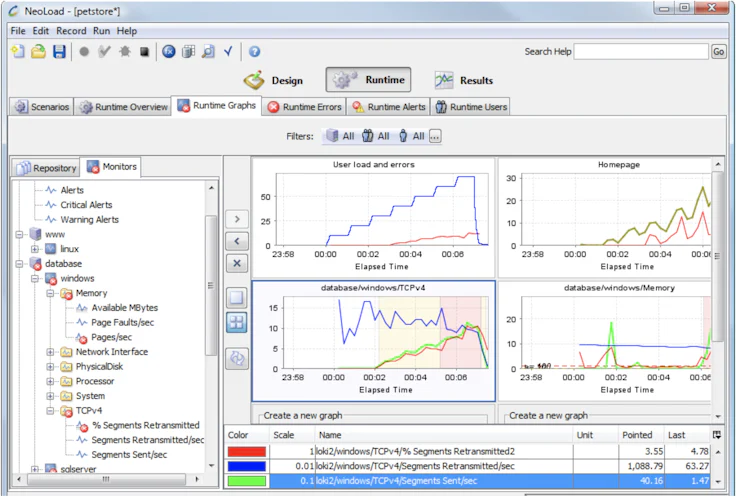Viewport: 736px width, 500px height.
Task: Click the green color swatch for Segments Sent/sec
Action: coord(246,481)
